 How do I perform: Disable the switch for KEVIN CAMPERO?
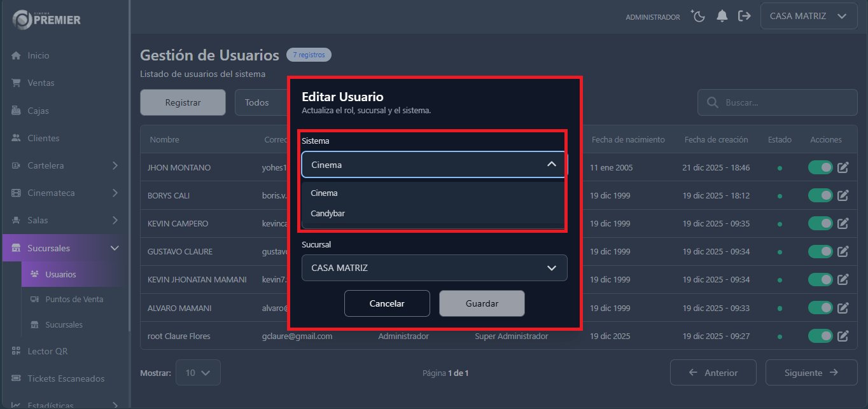pos(820,223)
